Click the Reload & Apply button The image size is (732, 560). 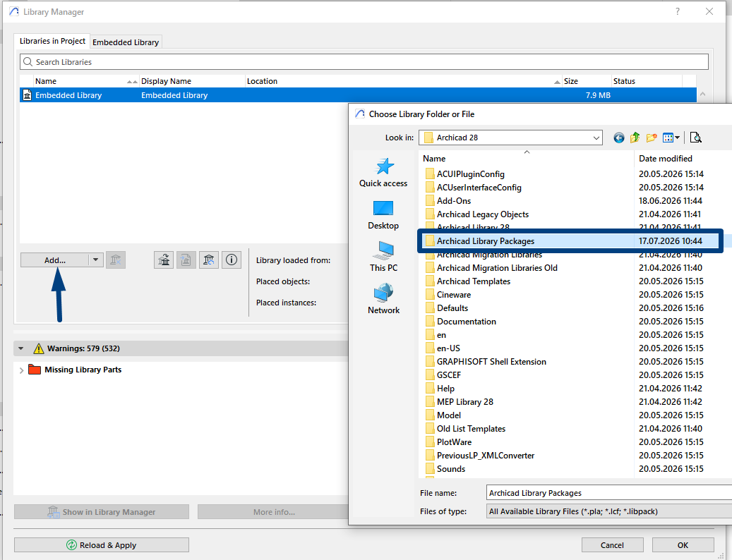point(102,545)
